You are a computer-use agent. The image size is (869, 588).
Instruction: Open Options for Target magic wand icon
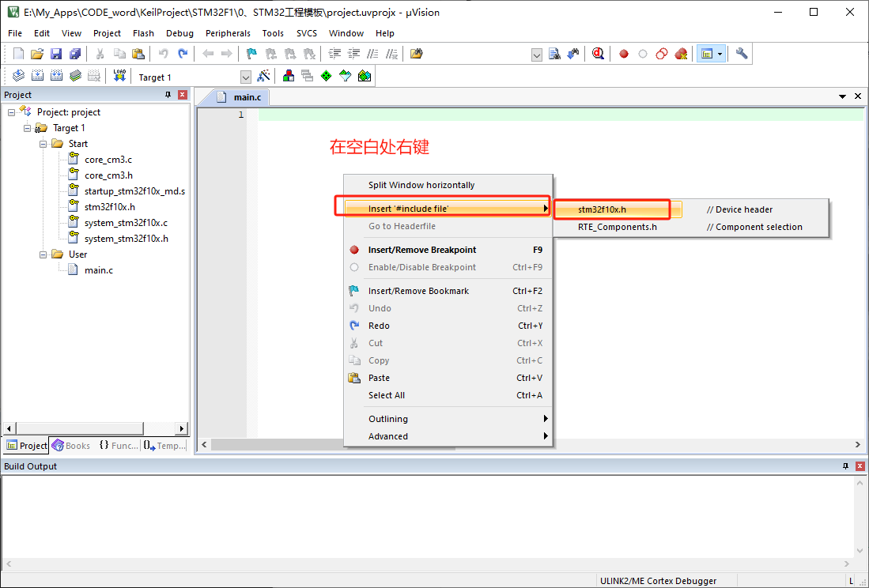click(x=264, y=76)
